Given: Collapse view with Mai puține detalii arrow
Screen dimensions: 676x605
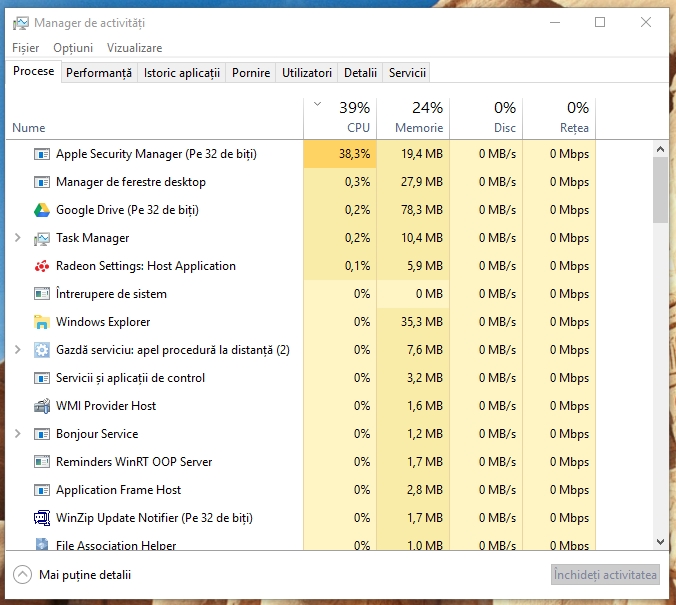Looking at the screenshot, I should click(x=22, y=574).
